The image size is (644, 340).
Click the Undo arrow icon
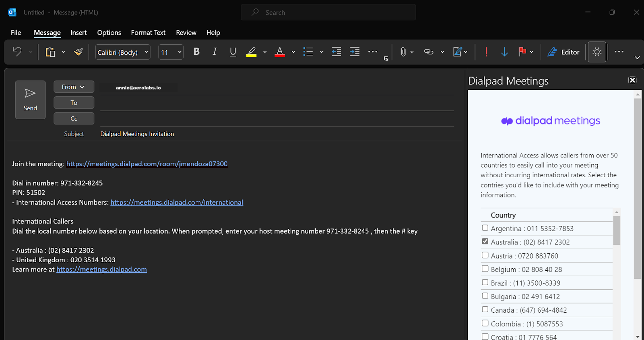(17, 52)
